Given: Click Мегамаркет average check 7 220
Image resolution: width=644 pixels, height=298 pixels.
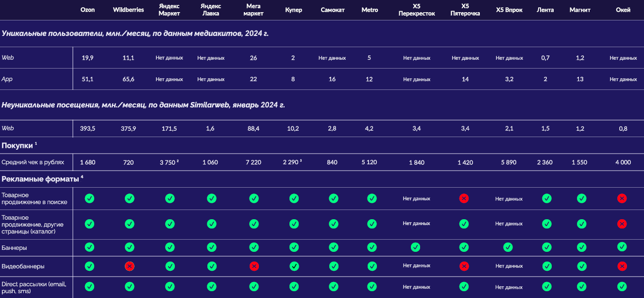Looking at the screenshot, I should pyautogui.click(x=254, y=162).
